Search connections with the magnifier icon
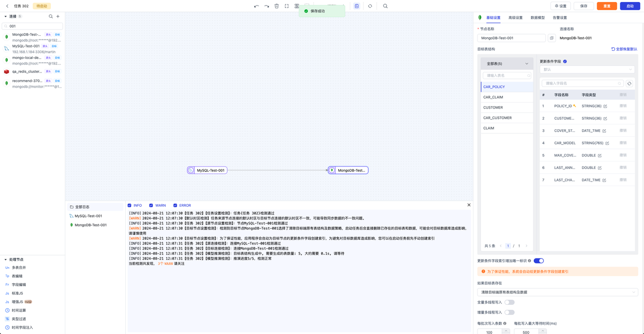This screenshot has width=644, height=334. [x=51, y=17]
